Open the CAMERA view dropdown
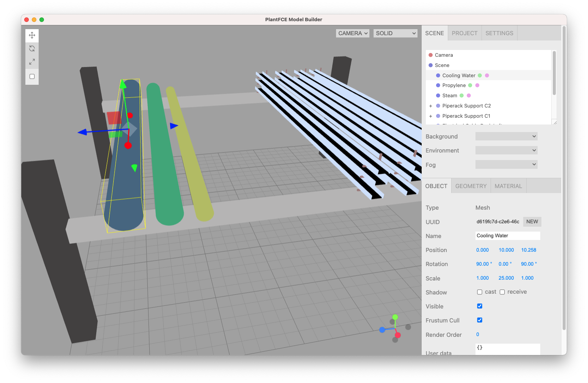Screen dimensions: 588x383 [352, 33]
